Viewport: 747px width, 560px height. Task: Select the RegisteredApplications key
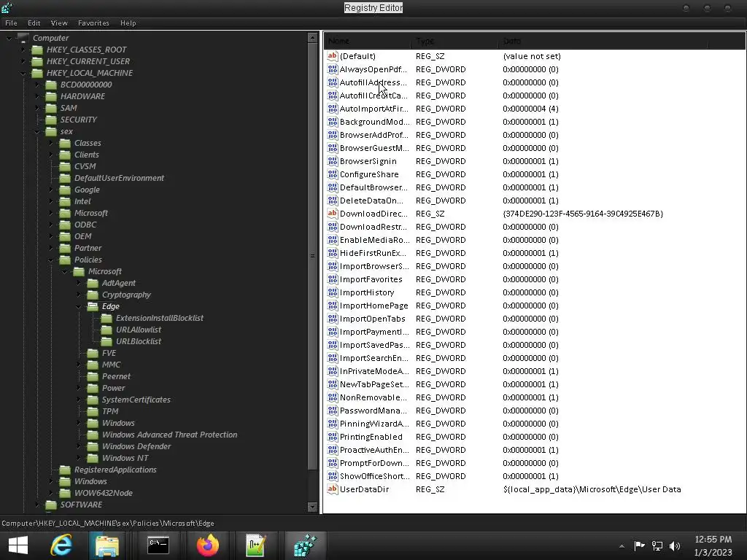pyautogui.click(x=115, y=470)
